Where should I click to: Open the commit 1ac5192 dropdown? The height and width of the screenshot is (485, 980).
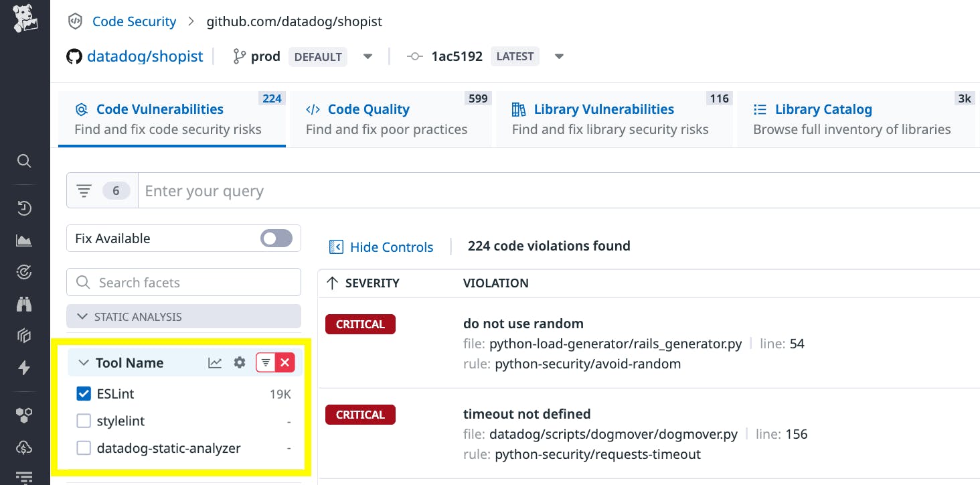pyautogui.click(x=559, y=56)
